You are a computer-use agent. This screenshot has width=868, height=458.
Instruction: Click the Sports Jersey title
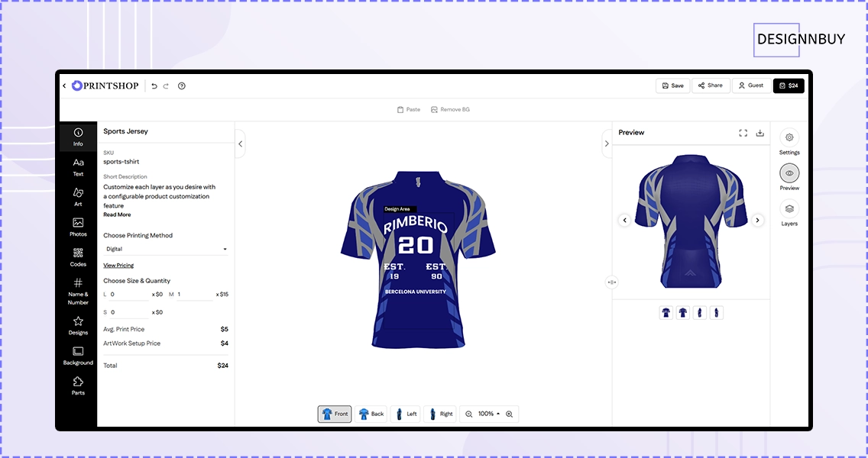click(125, 131)
